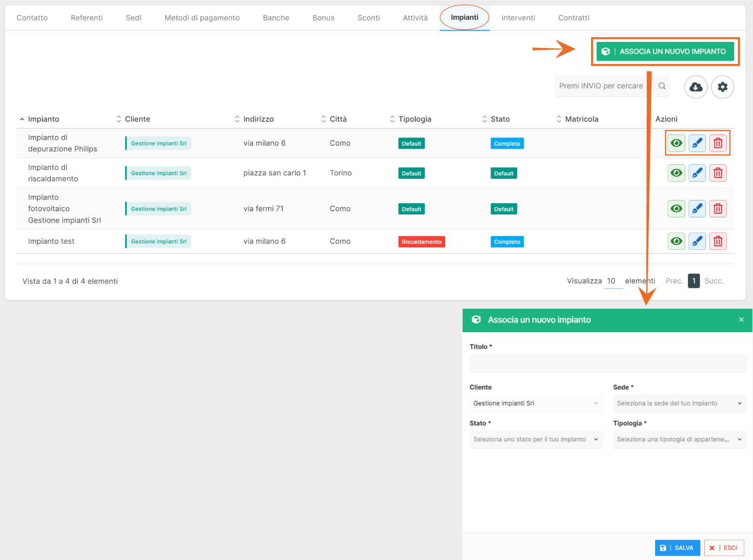This screenshot has height=560, width=753.
Task: Click the Salva button
Action: [677, 548]
